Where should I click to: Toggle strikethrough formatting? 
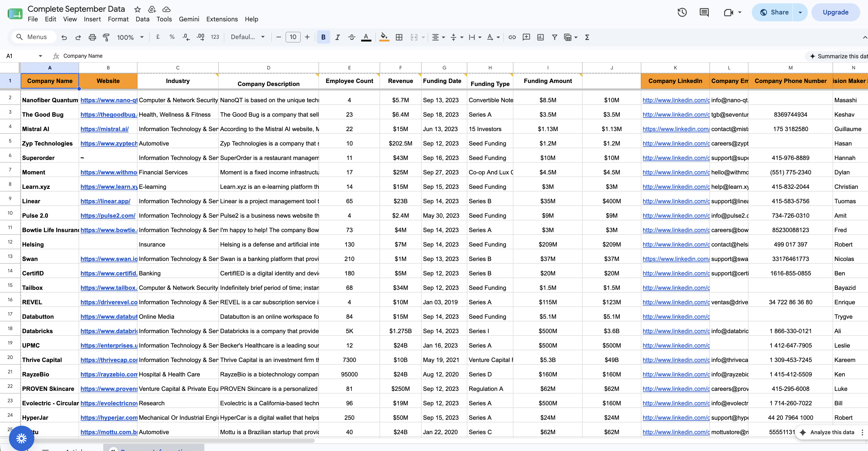tap(352, 37)
